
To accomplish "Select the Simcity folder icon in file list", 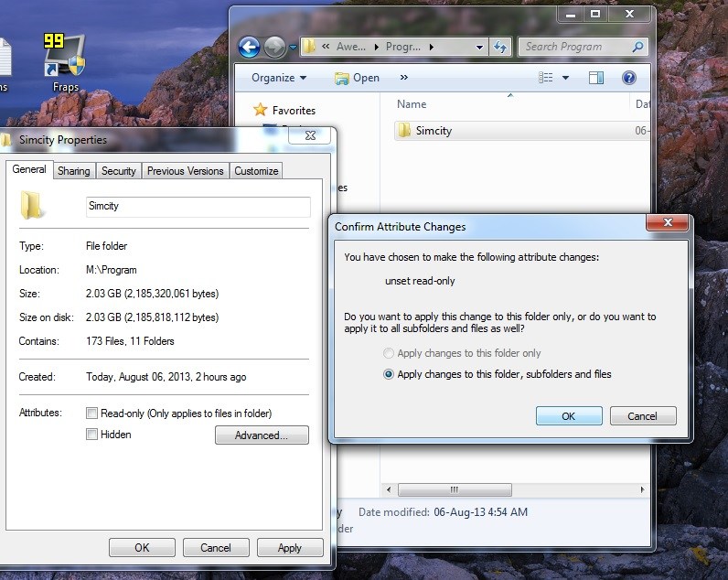I will coord(404,131).
